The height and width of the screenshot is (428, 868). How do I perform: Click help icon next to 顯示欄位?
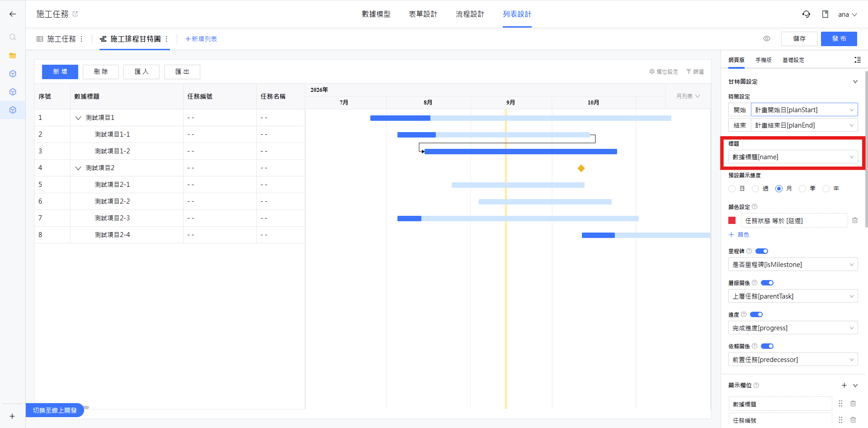[x=756, y=385]
